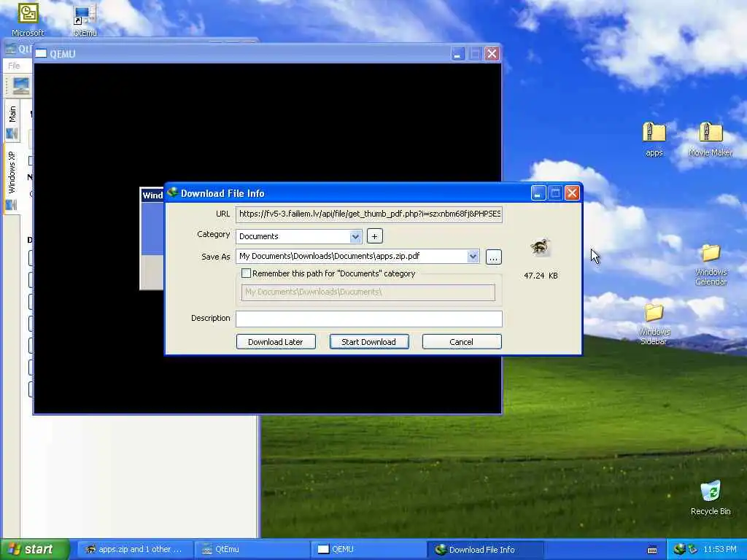
Task: Open the File menu in QtEmu window
Action: coord(14,66)
